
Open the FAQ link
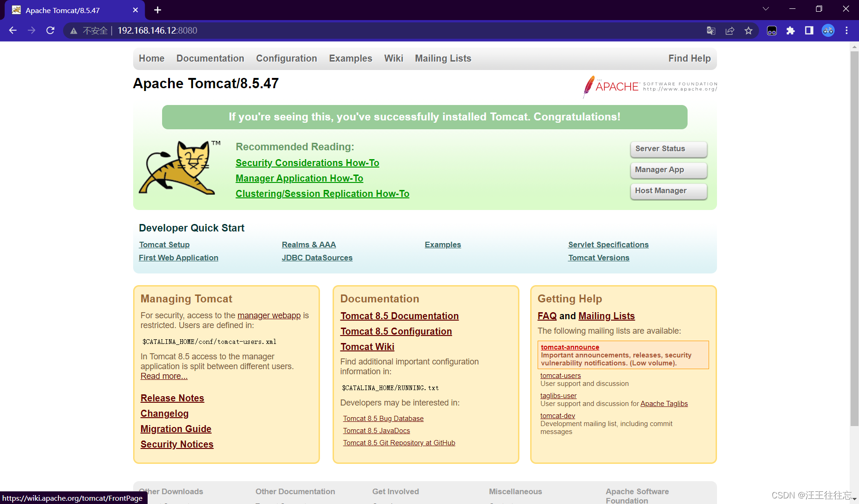click(x=547, y=316)
